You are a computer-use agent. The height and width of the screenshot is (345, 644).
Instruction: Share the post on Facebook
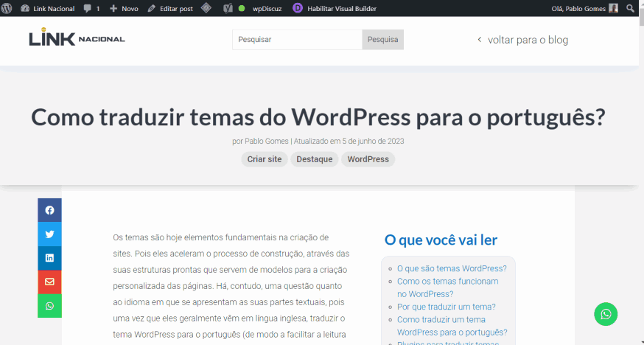point(49,210)
